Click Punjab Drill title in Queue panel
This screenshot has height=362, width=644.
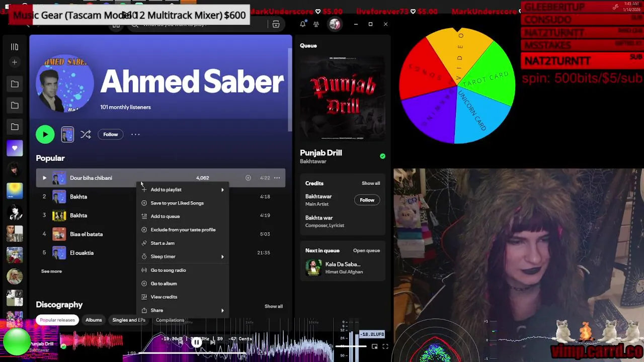pos(321,153)
